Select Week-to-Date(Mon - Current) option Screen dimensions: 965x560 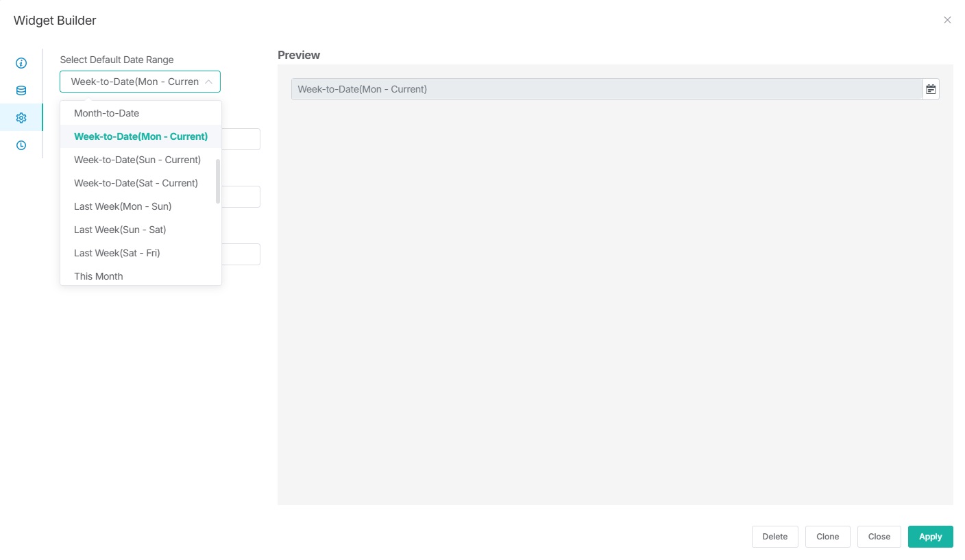pyautogui.click(x=141, y=136)
